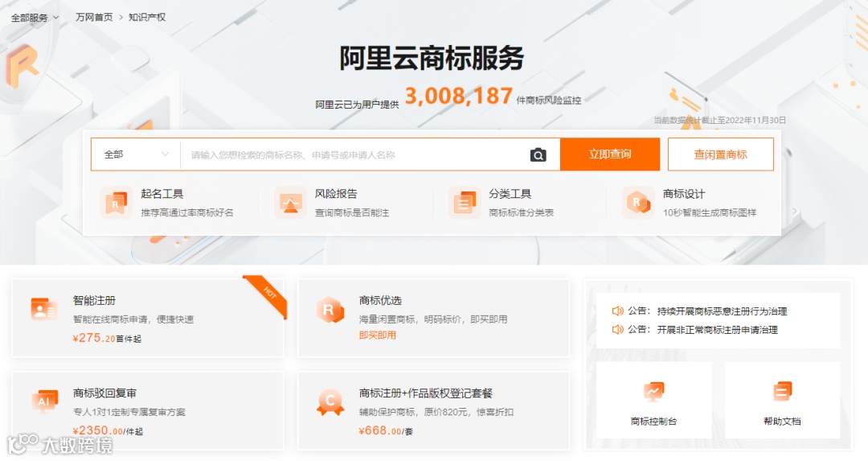
Task: Click the 查询商标是否能注 description
Action: (352, 212)
